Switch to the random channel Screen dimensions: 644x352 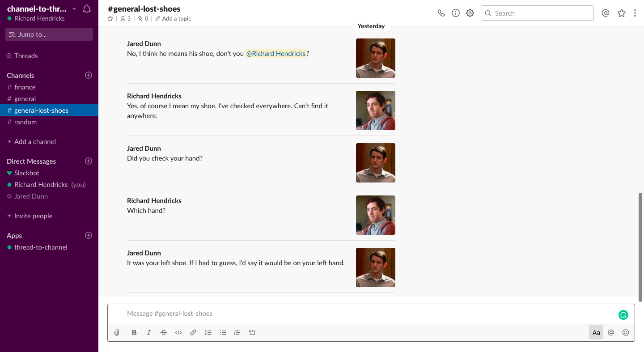point(49,122)
